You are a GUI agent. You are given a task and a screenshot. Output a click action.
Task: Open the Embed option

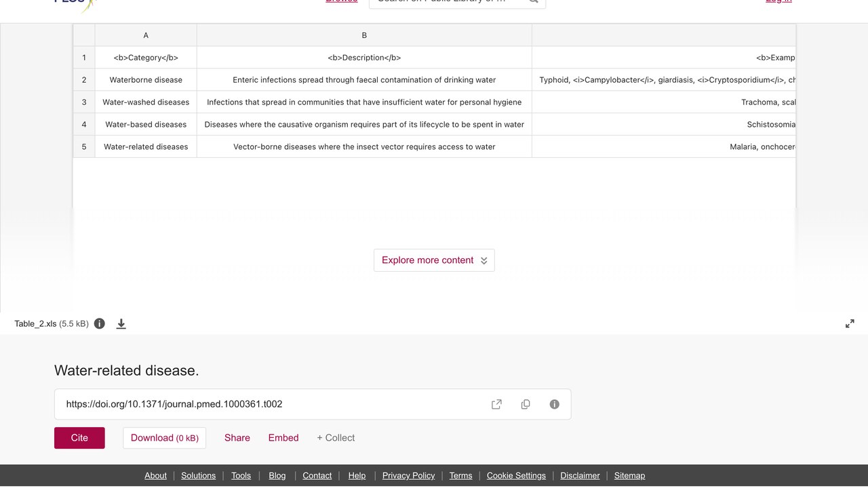(x=283, y=438)
